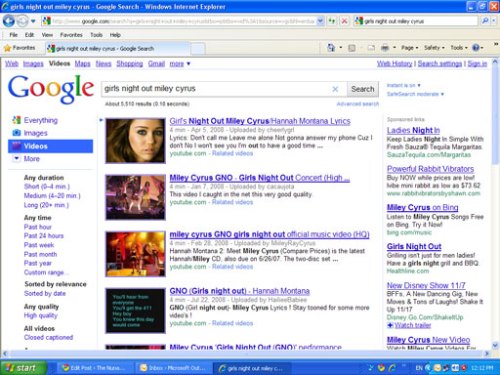The image size is (500, 375).
Task: Click the Search settings link
Action: [x=440, y=63]
